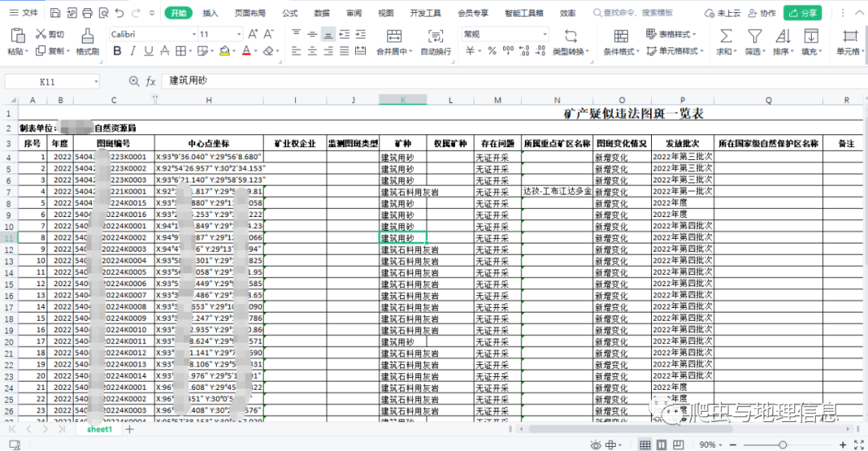Viewport: 868px width, 451px height.
Task: Increase indent of cell text
Action: (x=360, y=35)
